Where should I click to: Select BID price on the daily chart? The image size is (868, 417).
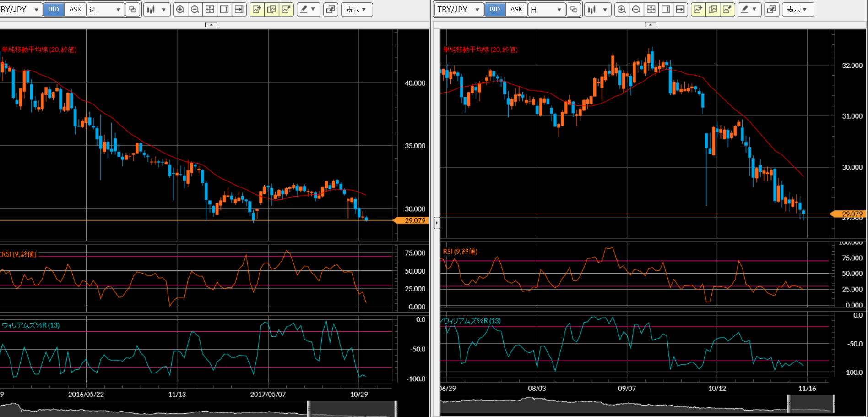coord(495,9)
